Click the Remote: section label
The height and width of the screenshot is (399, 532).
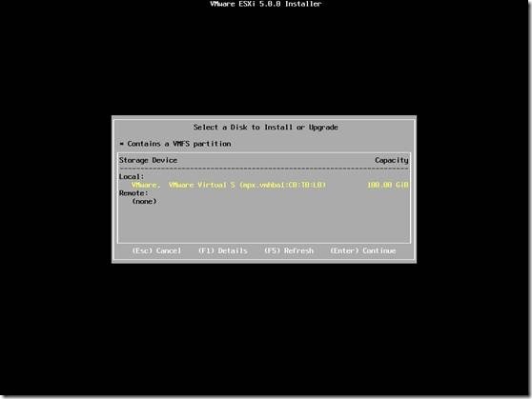(133, 193)
